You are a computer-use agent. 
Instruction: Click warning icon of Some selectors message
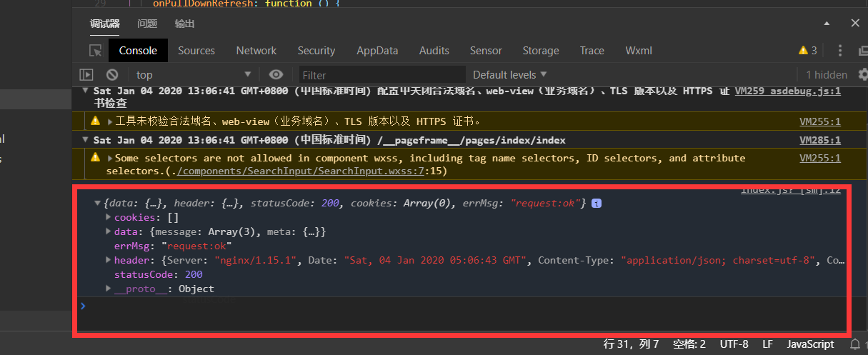(x=96, y=157)
